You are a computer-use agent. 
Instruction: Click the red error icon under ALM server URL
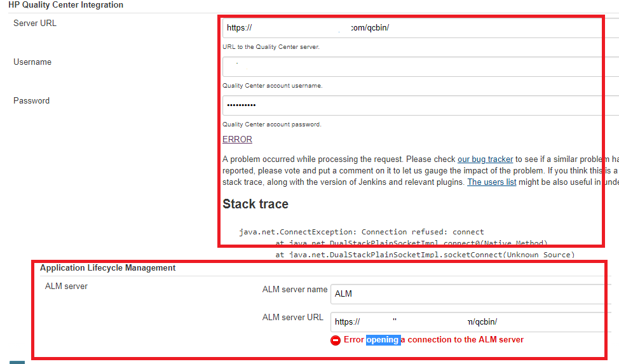click(336, 340)
